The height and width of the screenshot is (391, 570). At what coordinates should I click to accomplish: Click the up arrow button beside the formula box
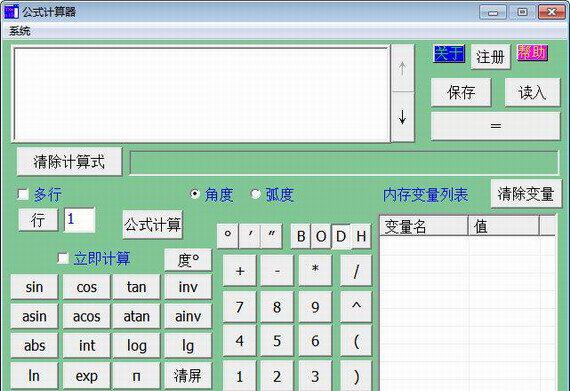click(x=402, y=68)
